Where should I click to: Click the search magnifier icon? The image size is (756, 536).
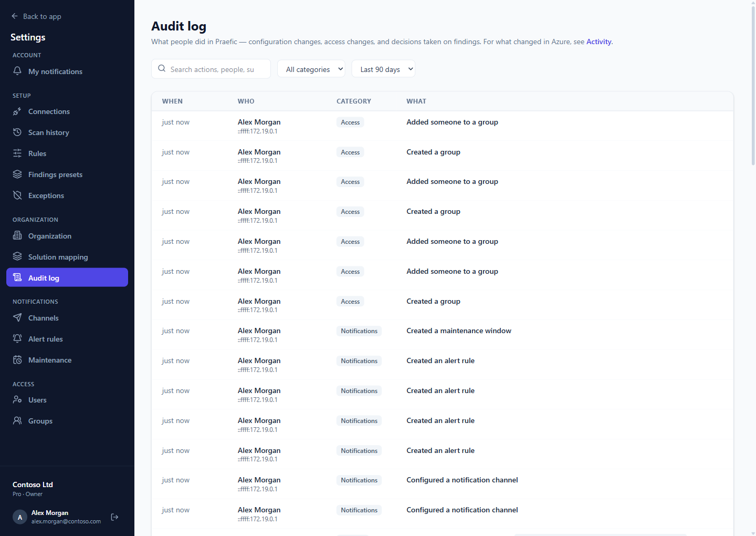tap(162, 68)
